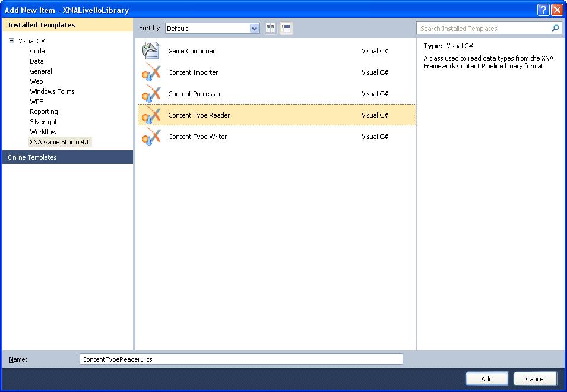
Task: Select the Content Importer template name
Action: (193, 72)
